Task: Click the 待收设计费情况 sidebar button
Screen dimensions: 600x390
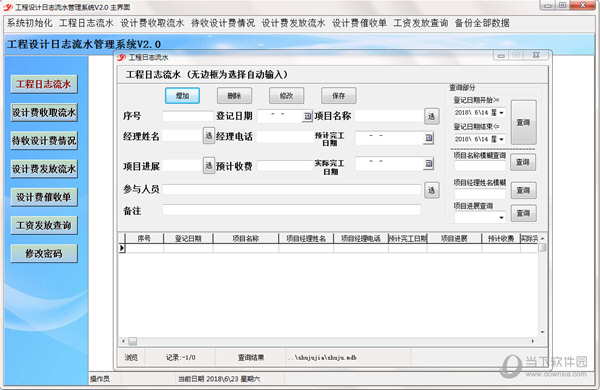Action: (44, 140)
